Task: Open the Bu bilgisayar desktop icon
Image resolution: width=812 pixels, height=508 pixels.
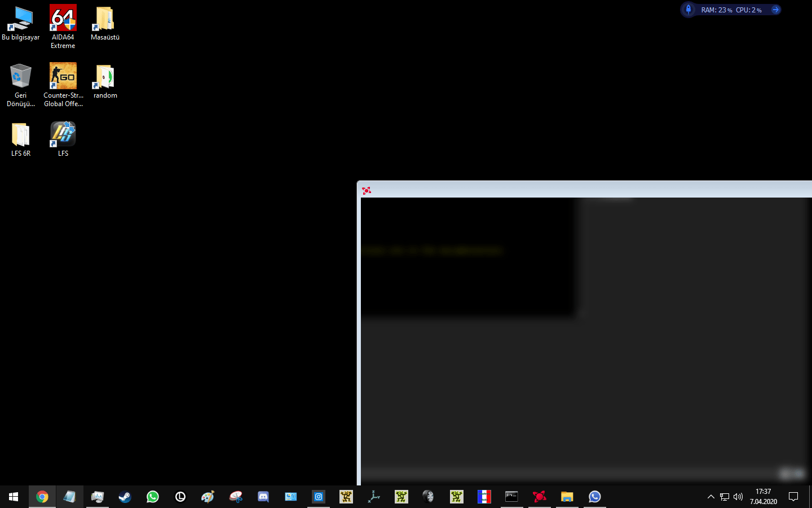Action: tap(21, 24)
